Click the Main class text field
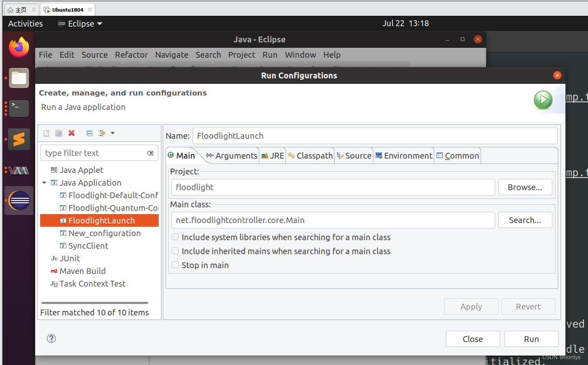The height and width of the screenshot is (365, 588). point(333,220)
